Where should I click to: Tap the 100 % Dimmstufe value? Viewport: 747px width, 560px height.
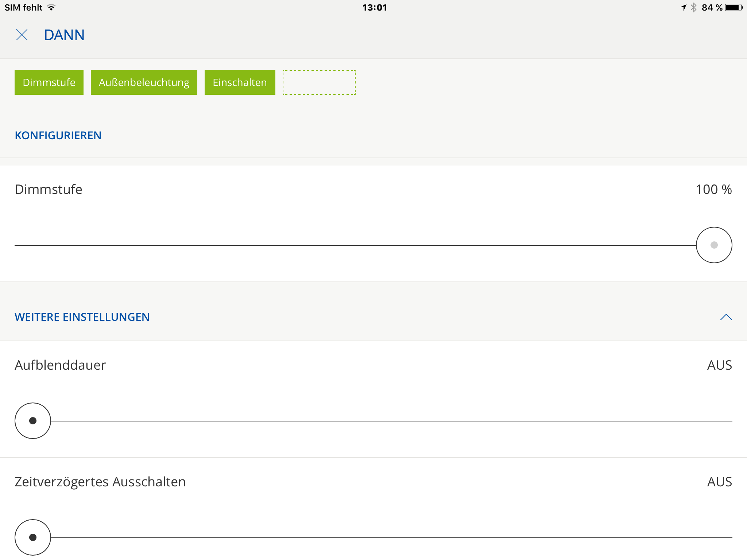713,190
